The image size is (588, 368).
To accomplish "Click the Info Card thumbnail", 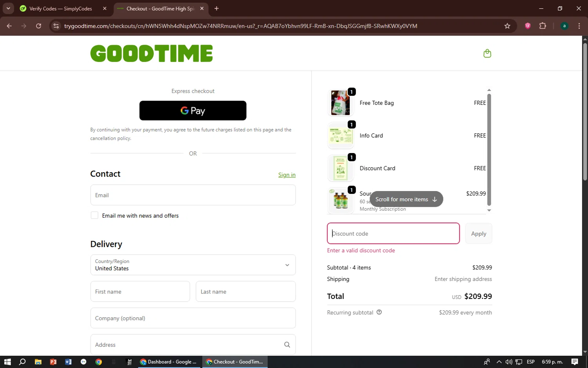I will pos(340,136).
